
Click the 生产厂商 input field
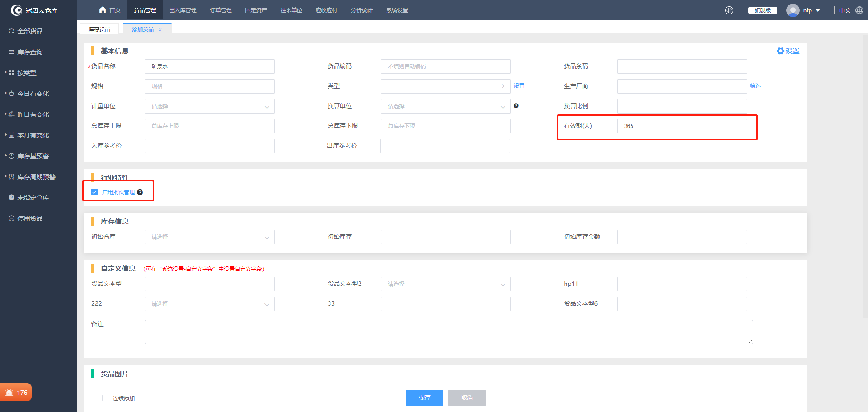(x=682, y=86)
